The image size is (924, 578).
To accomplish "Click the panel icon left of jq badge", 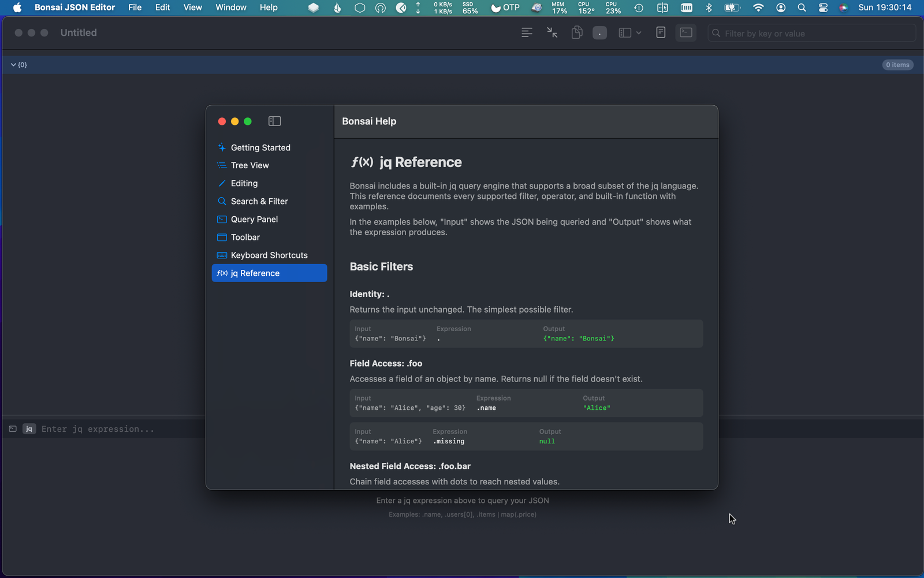I will click(x=13, y=429).
